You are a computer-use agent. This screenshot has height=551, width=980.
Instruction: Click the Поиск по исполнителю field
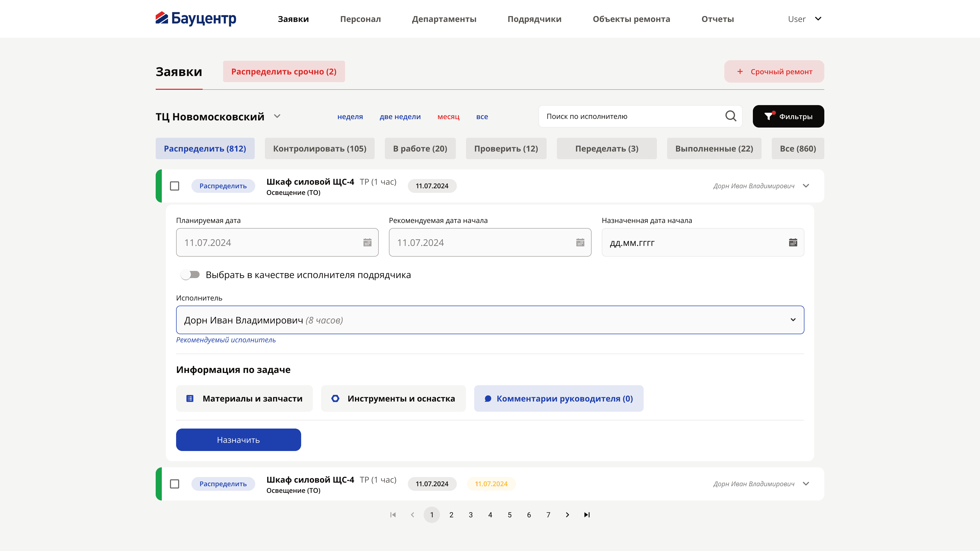tap(640, 116)
